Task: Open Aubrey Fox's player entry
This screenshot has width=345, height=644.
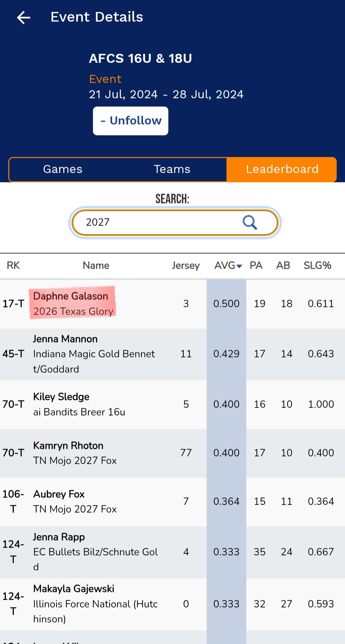Action: (172, 502)
